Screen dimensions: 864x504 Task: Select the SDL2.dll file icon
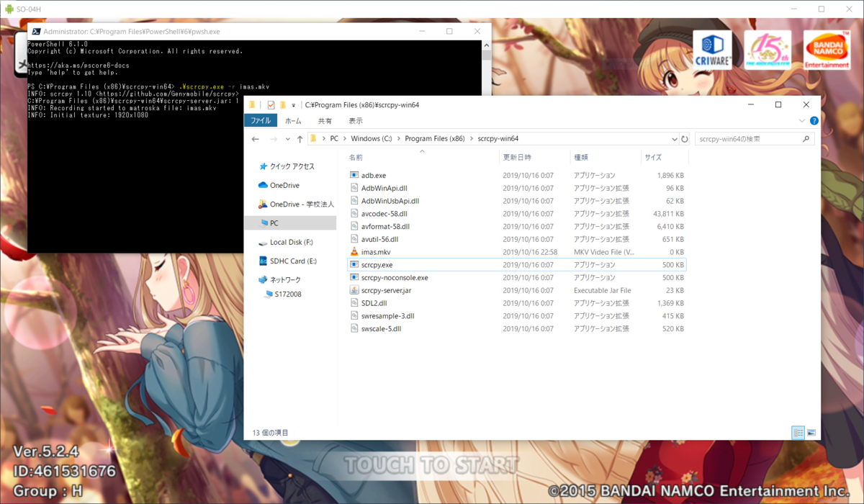tap(354, 303)
